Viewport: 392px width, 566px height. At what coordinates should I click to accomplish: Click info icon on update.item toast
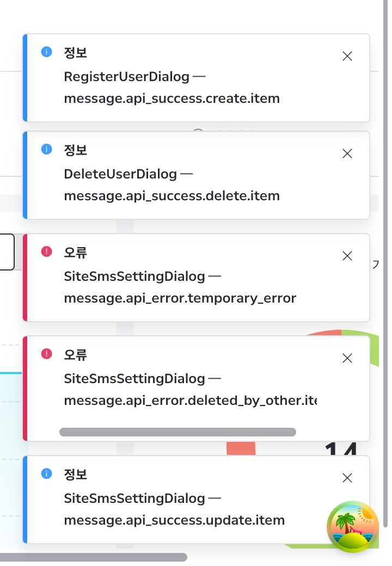[47, 473]
